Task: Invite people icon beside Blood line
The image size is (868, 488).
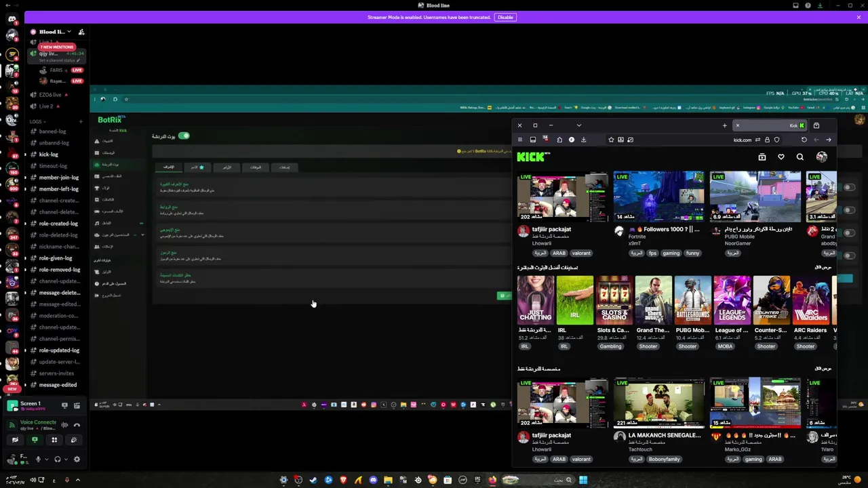Action: pos(81,32)
